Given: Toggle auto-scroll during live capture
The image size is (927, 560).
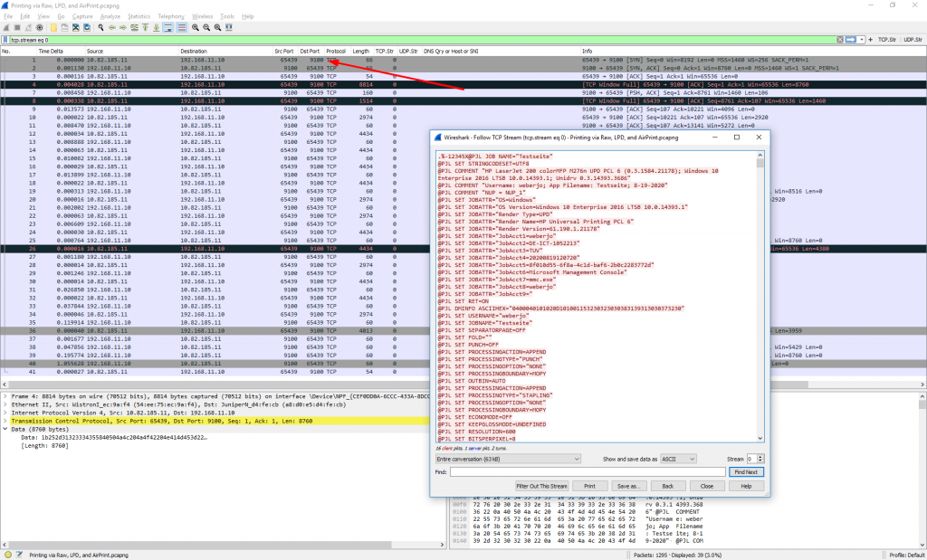Looking at the screenshot, I should (x=167, y=28).
